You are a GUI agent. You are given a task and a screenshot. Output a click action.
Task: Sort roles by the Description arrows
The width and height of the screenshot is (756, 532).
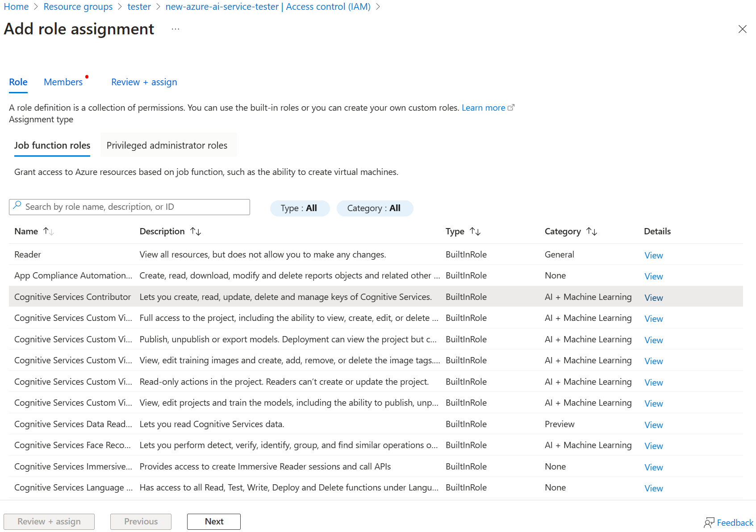(196, 231)
